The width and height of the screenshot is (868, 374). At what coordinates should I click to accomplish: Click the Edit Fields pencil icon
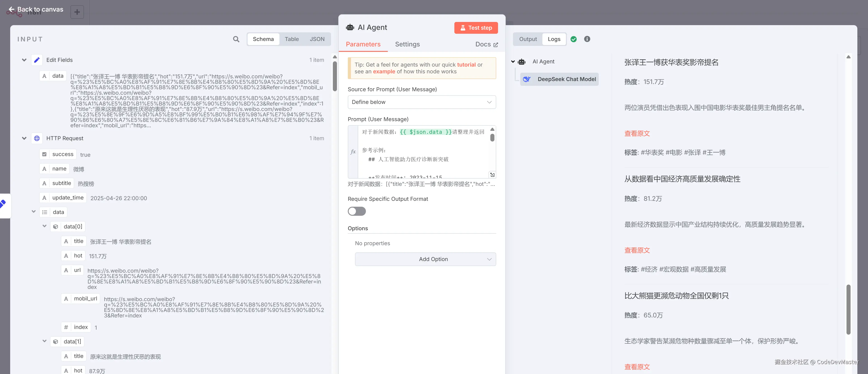tap(37, 60)
